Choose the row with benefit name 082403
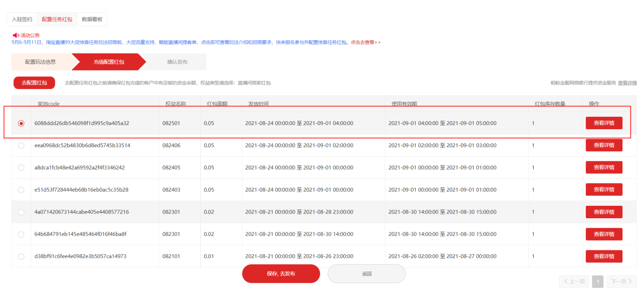644x291 pixels. [21, 190]
